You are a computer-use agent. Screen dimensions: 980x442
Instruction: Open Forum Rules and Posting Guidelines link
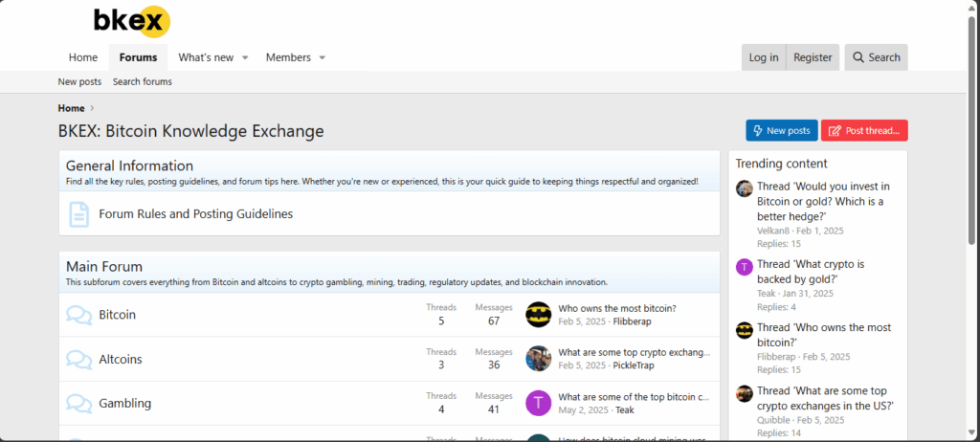(195, 214)
